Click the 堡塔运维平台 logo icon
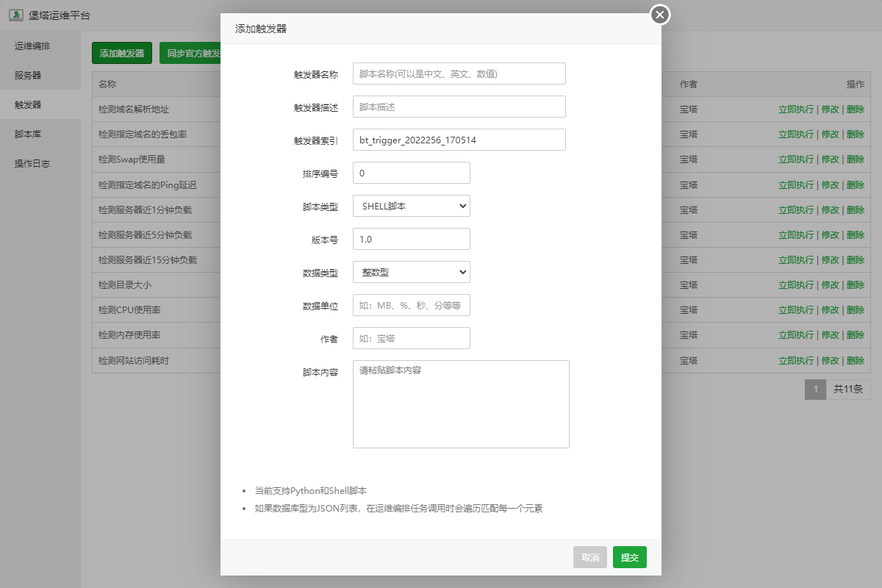 click(x=15, y=15)
